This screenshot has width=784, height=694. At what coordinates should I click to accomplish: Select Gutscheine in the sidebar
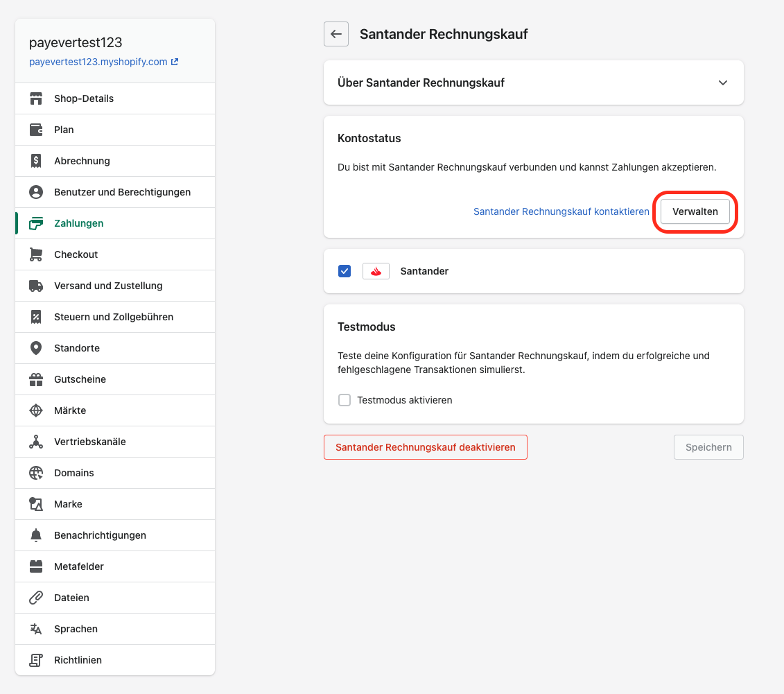pos(115,379)
